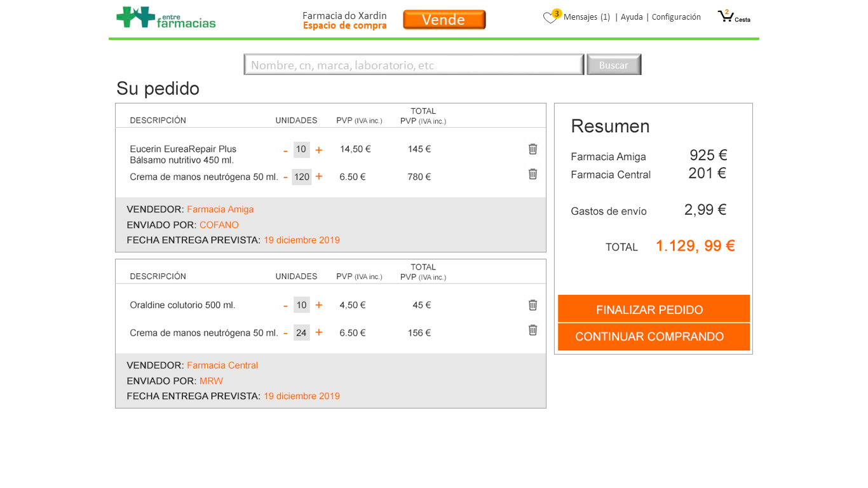Click the heart favorites icon
Viewport: 868px width, 488px height.
pos(550,18)
